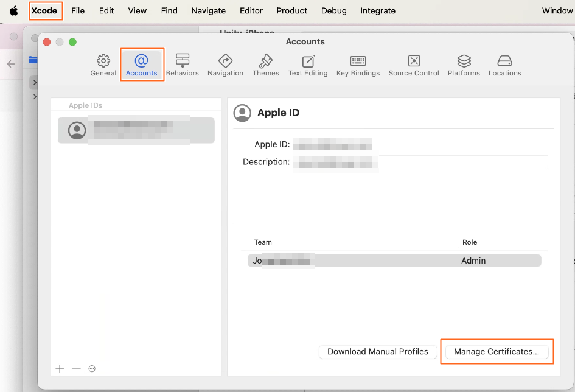Screen dimensions: 575x392
Task: Select the team row with Admin role
Action: [x=394, y=261]
